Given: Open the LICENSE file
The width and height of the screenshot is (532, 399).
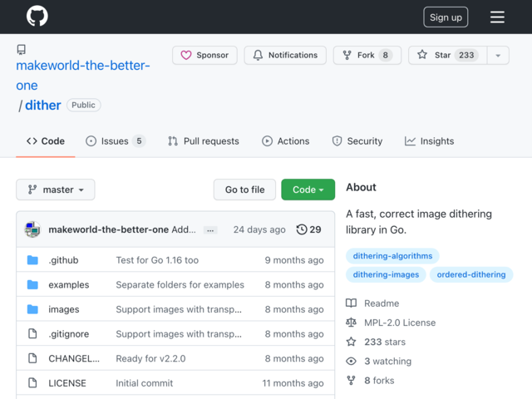Looking at the screenshot, I should [x=67, y=383].
